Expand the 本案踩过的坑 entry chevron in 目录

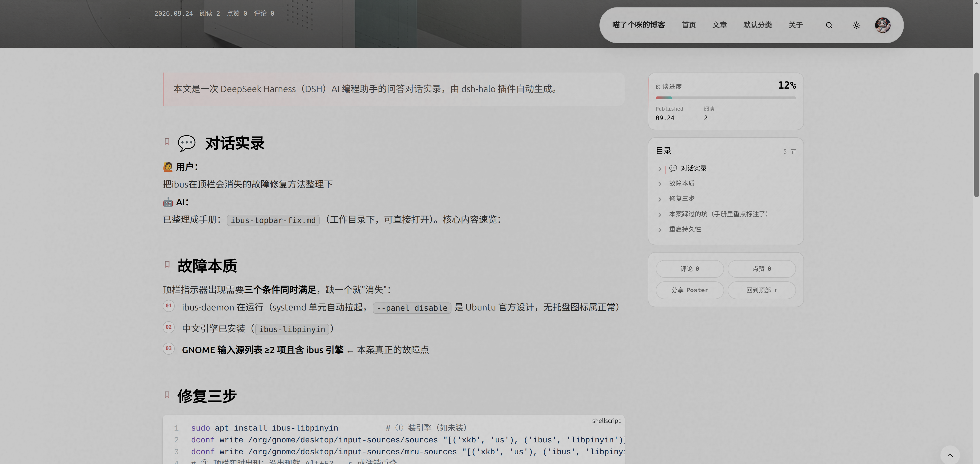tap(660, 215)
